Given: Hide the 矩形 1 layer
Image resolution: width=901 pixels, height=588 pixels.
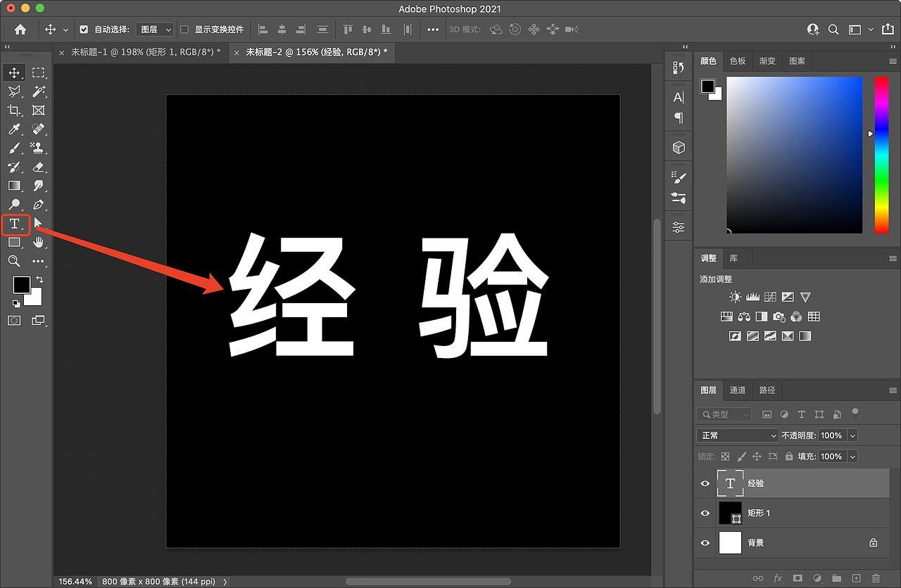Looking at the screenshot, I should pos(705,513).
